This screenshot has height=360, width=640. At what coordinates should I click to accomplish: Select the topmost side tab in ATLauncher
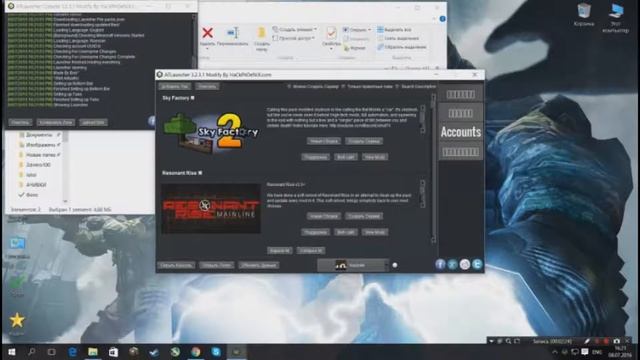[461, 95]
